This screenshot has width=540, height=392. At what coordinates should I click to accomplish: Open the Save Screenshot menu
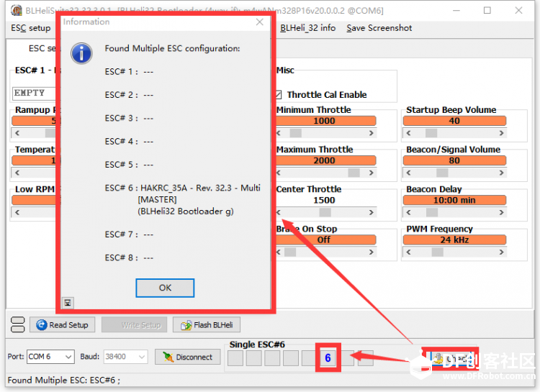(x=379, y=28)
